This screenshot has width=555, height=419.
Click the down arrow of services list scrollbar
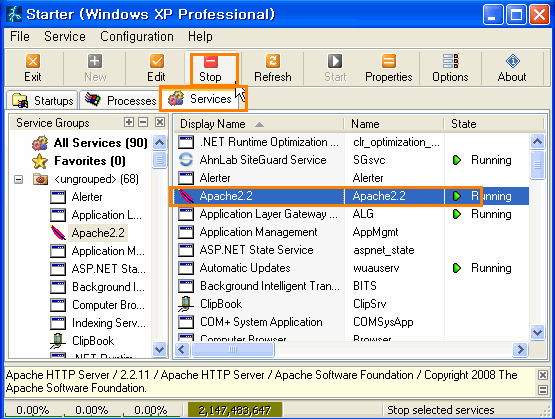tap(537, 332)
